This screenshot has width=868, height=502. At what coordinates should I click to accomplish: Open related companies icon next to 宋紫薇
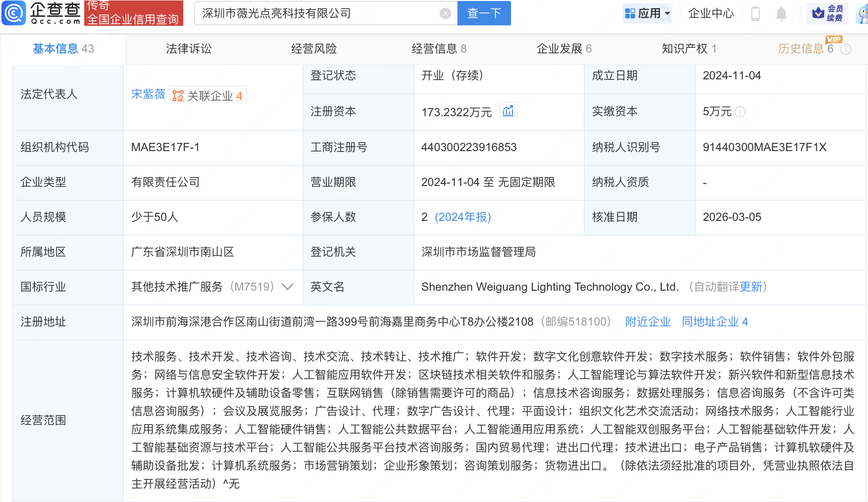tap(178, 96)
